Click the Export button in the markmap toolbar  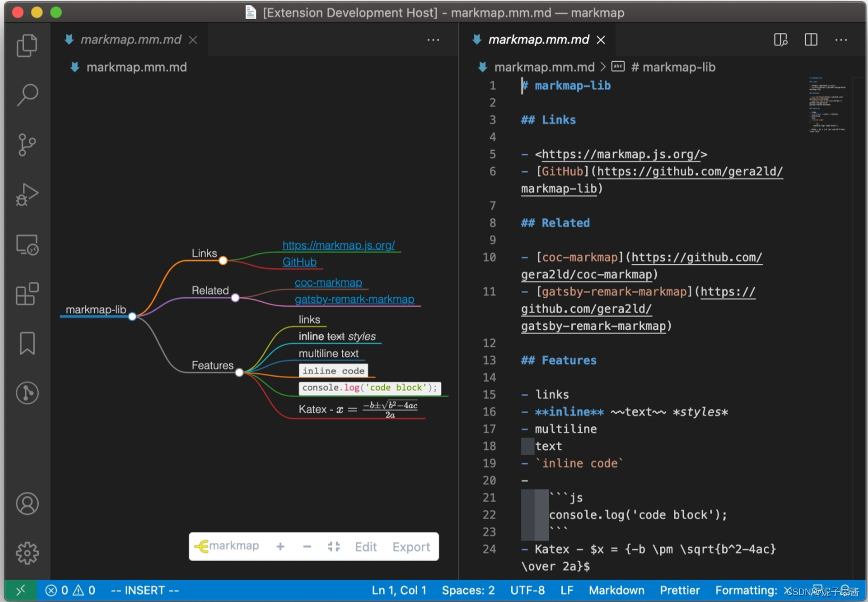[x=411, y=546]
